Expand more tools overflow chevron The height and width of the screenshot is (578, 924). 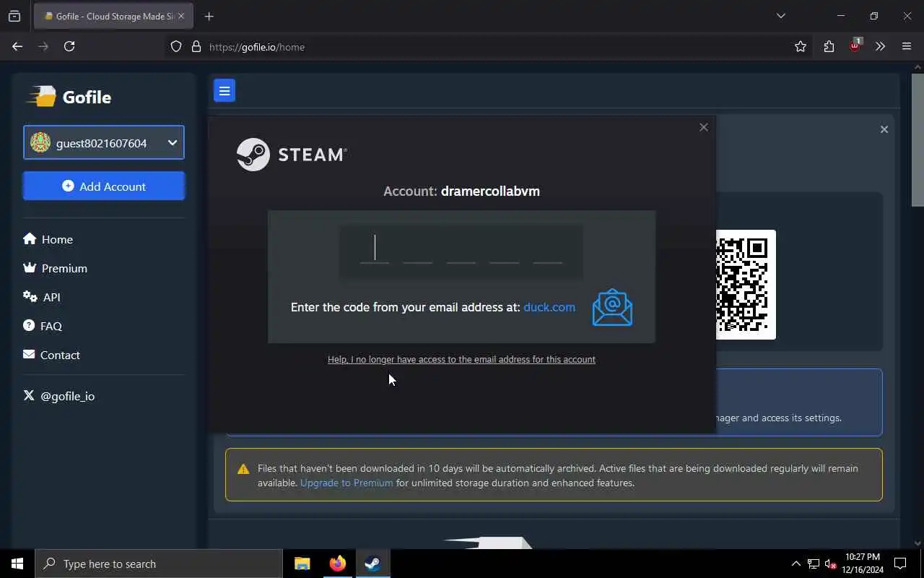click(x=880, y=47)
